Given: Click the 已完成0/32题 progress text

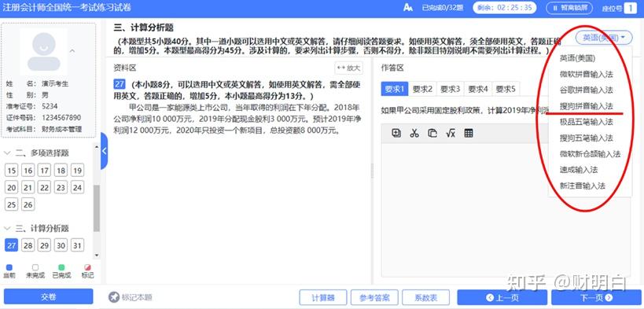Looking at the screenshot, I should tap(443, 8).
